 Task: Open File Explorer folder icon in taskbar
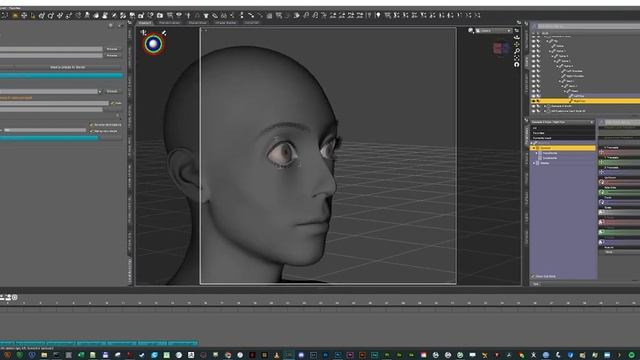44,355
